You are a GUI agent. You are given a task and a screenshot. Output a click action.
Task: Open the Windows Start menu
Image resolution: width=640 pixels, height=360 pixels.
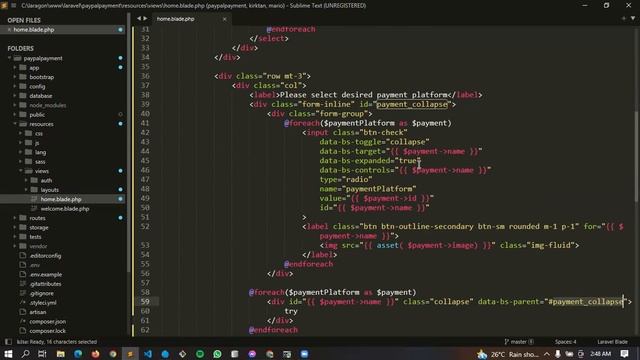pyautogui.click(x=8, y=354)
